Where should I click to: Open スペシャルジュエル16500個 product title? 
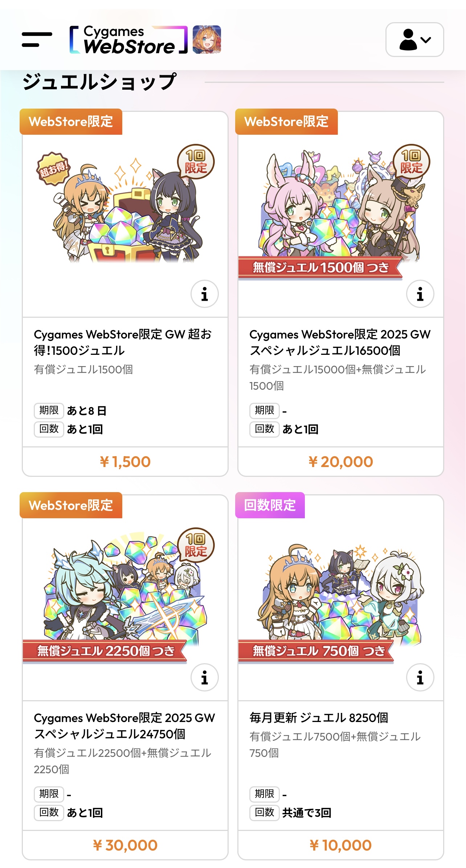point(340,342)
